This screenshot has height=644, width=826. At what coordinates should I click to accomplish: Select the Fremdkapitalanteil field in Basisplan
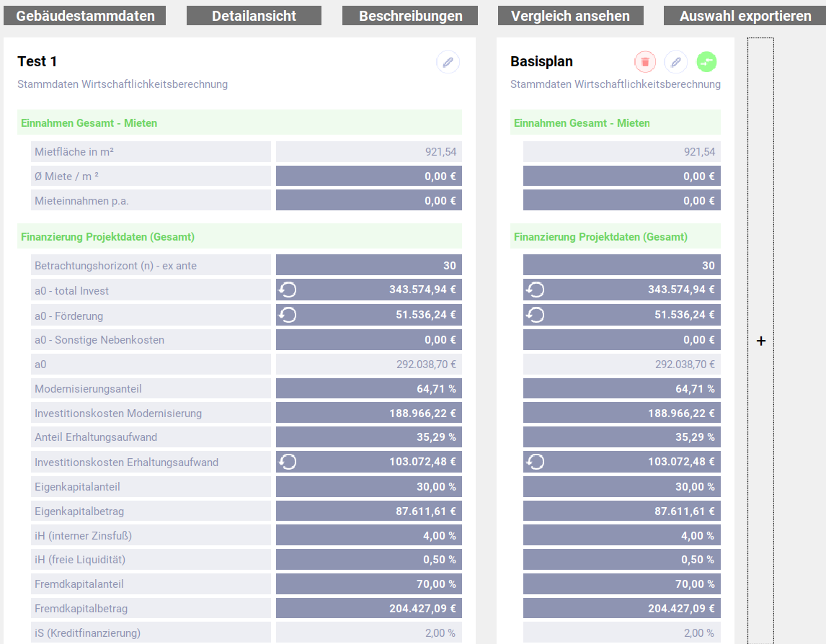[x=621, y=584]
